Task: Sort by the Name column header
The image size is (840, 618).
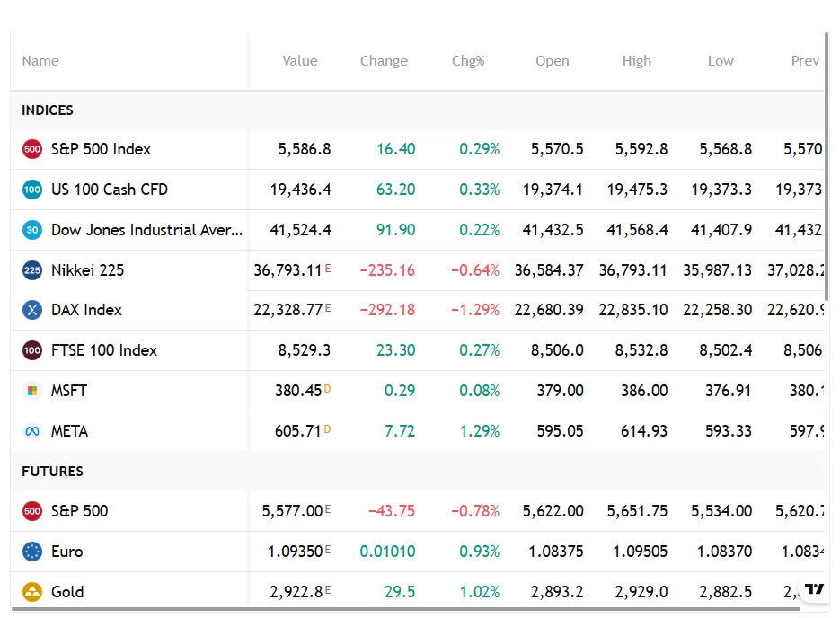Action: tap(40, 61)
